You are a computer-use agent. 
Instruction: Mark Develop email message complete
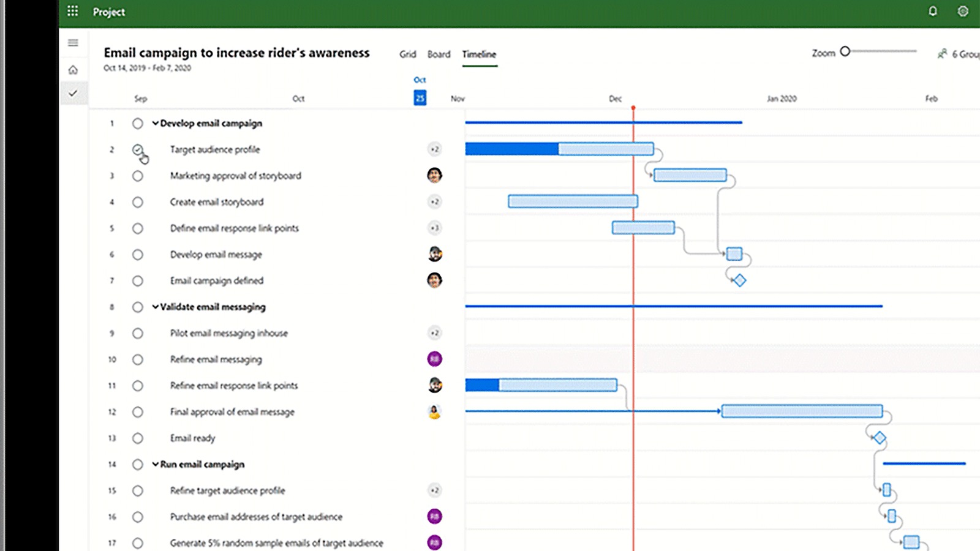tap(137, 255)
